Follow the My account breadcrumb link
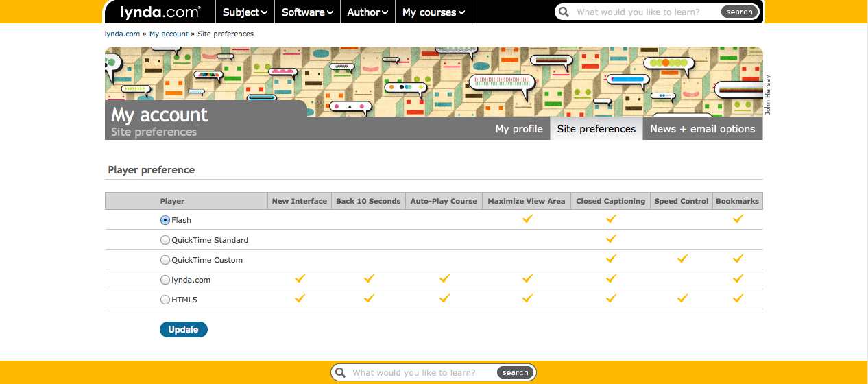The width and height of the screenshot is (868, 384). tap(169, 34)
